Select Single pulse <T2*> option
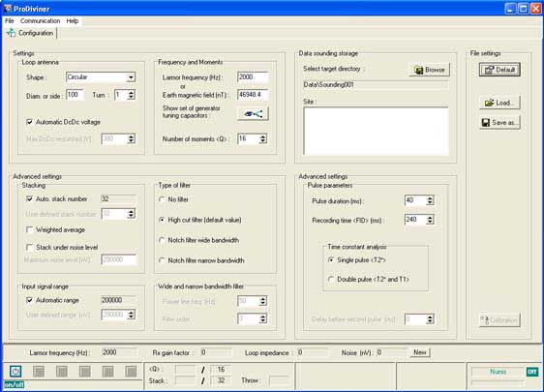The width and height of the screenshot is (544, 392). click(331, 259)
